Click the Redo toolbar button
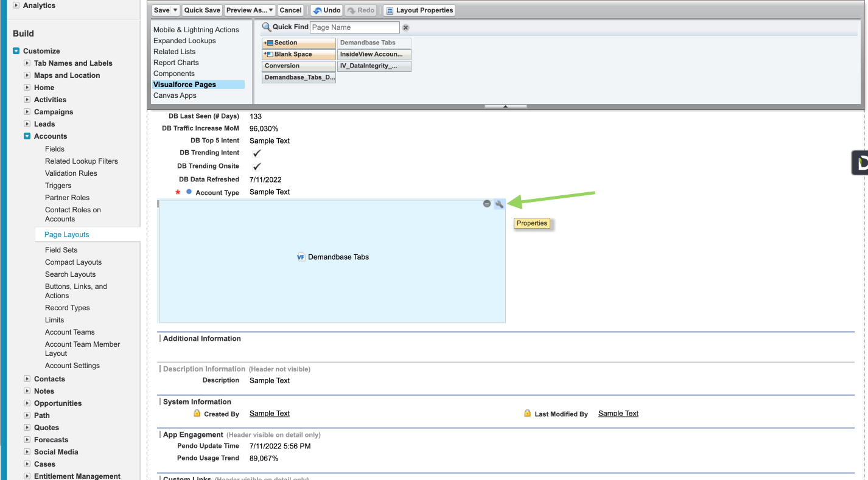868x480 pixels. (361, 10)
